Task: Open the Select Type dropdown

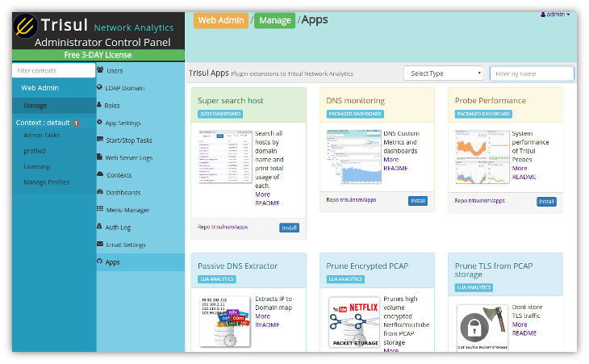Action: point(443,73)
